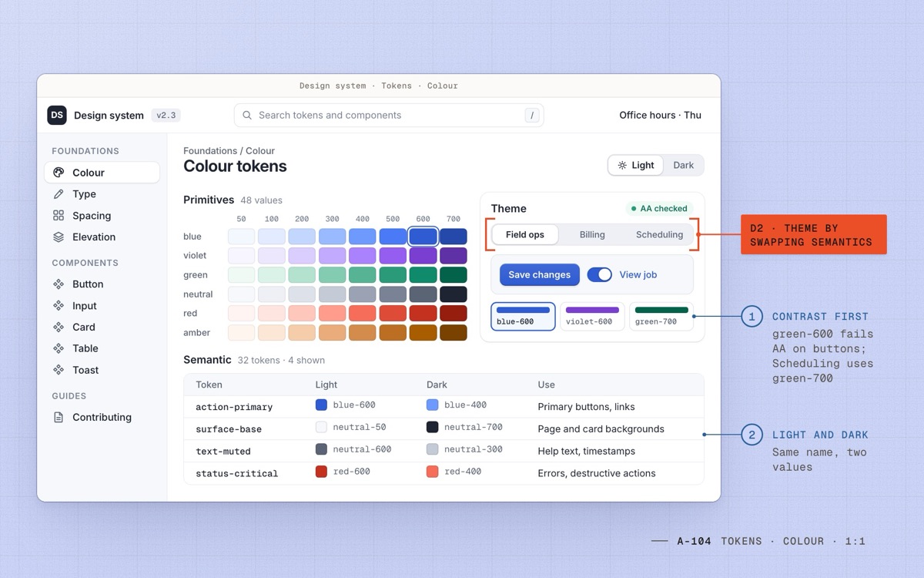The height and width of the screenshot is (578, 924).
Task: Select the green-700 theme colour card
Action: click(x=661, y=316)
